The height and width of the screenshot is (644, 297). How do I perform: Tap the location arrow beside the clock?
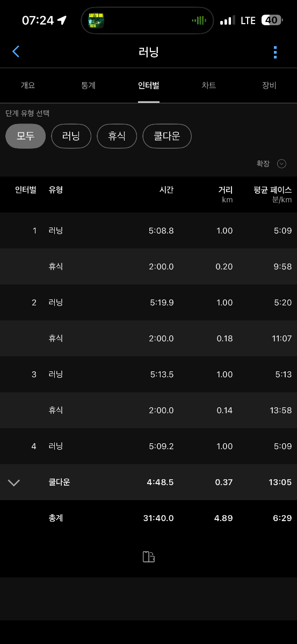[62, 20]
